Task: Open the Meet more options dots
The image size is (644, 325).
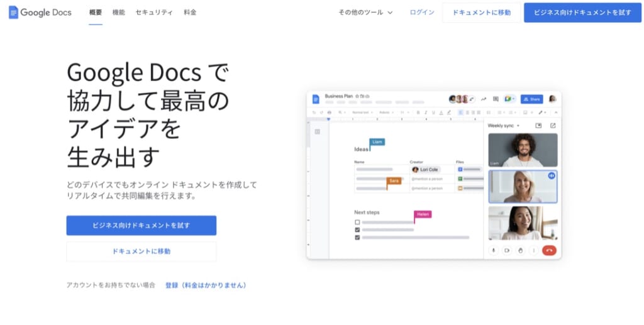Action: [534, 250]
